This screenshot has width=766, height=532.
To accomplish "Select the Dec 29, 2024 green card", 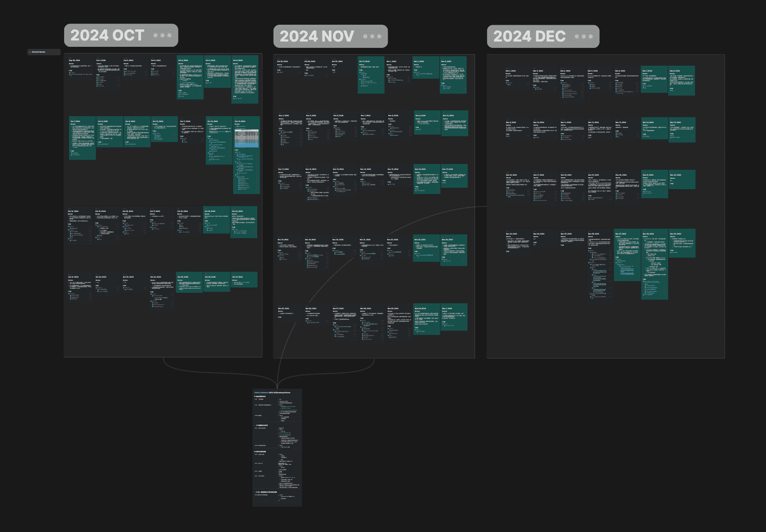I will coord(682,243).
